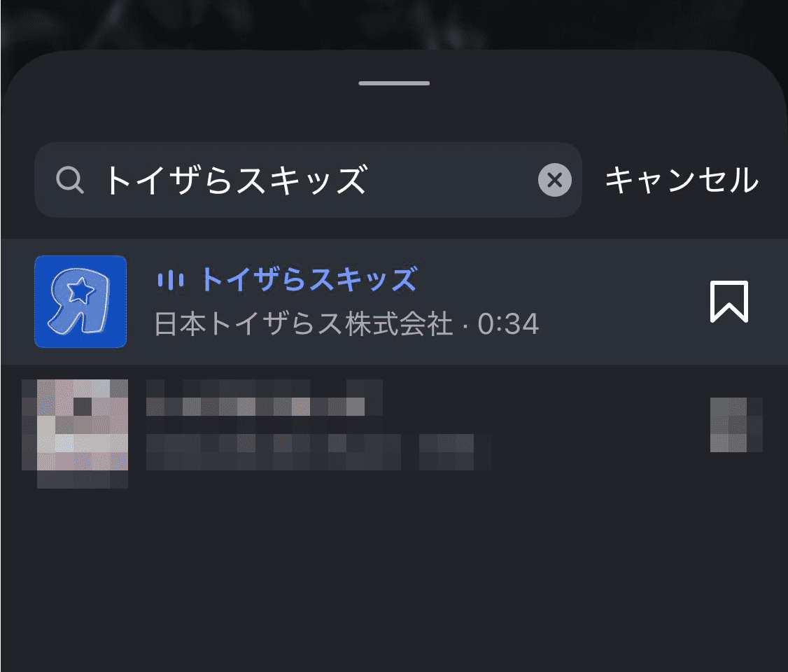This screenshot has width=788, height=672.
Task: Click empty area below the search results
Action: pos(394,578)
